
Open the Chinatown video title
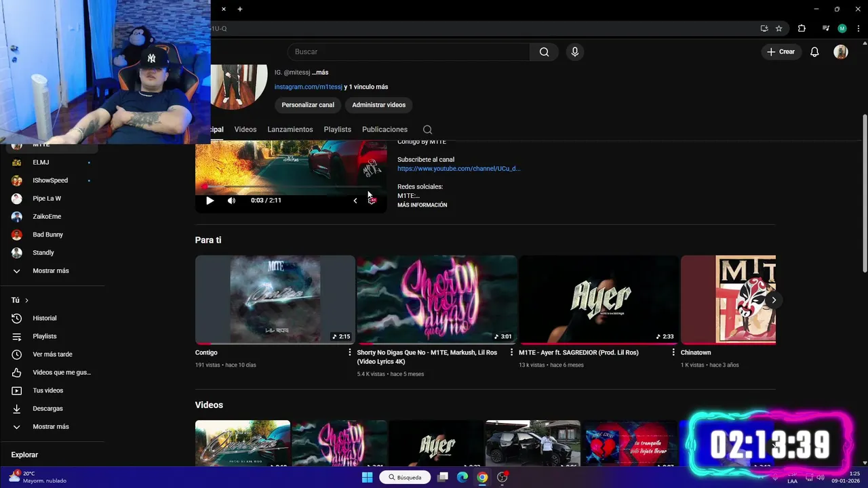pos(696,352)
